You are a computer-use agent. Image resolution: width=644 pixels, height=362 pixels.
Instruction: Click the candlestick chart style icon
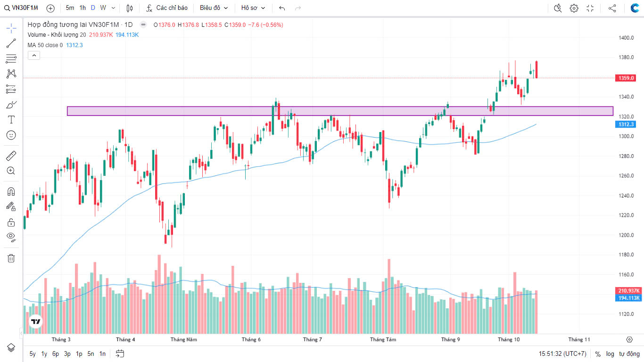130,8
